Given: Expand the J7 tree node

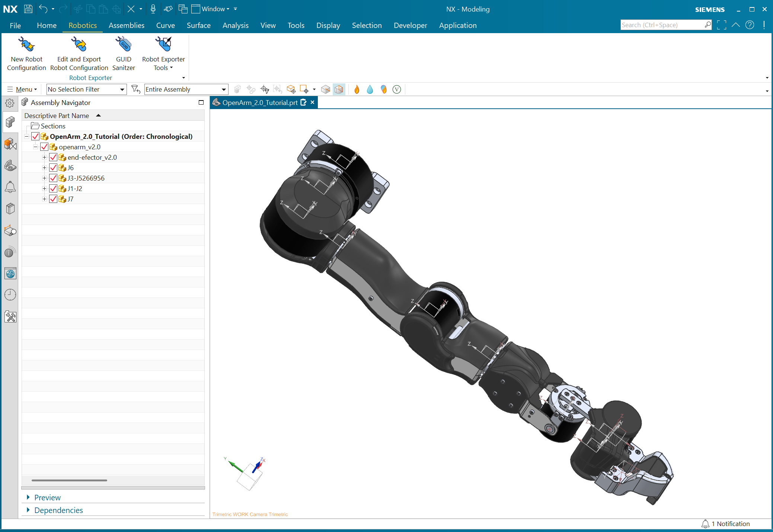Looking at the screenshot, I should pyautogui.click(x=44, y=199).
